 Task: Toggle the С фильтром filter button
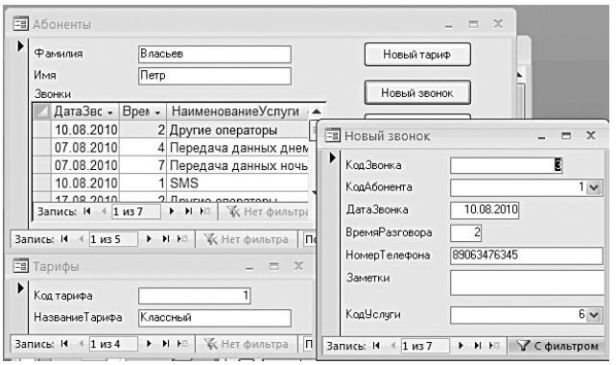tap(557, 346)
